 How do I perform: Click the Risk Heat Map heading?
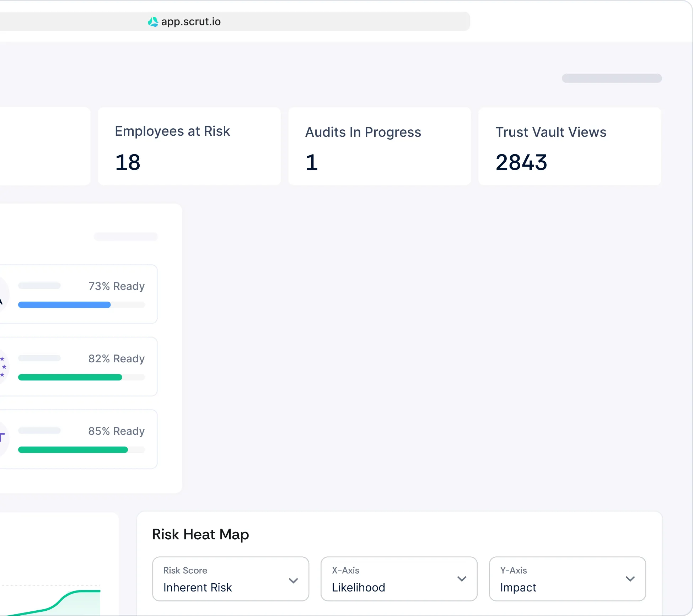200,534
